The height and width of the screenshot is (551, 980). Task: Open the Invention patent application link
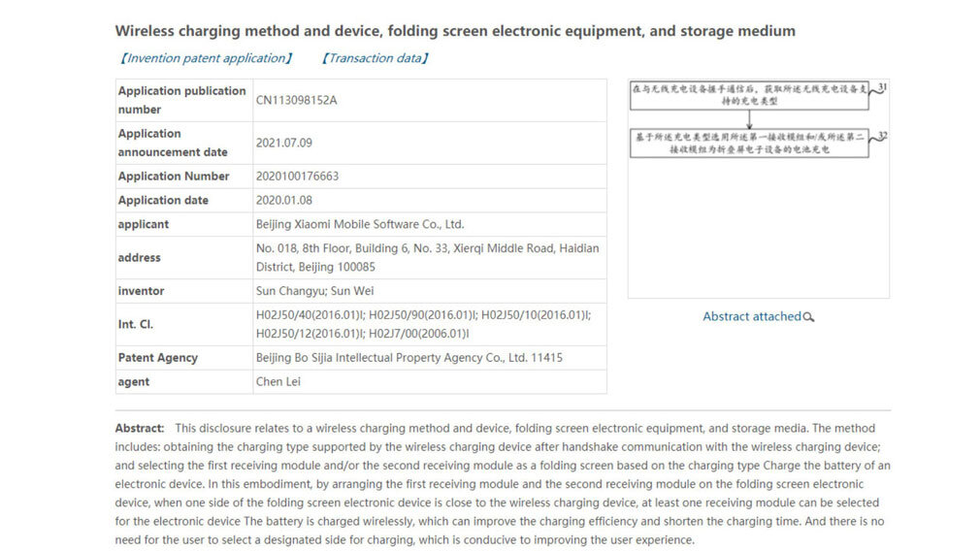point(204,58)
